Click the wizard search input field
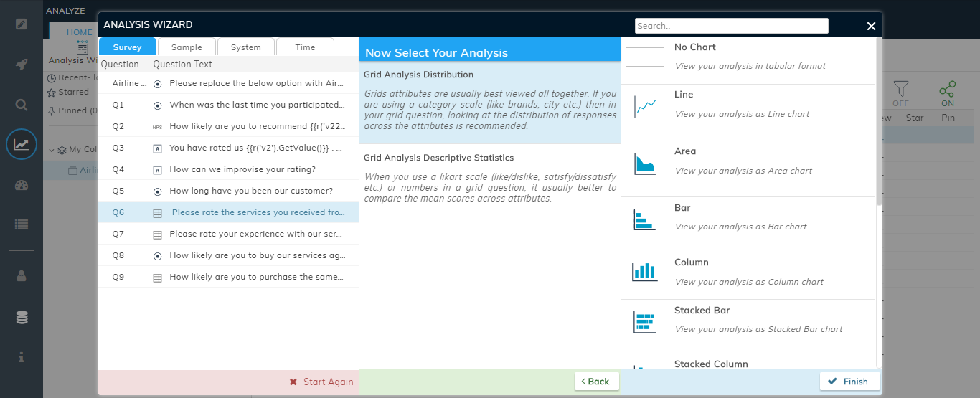This screenshot has width=980, height=398. 731,26
